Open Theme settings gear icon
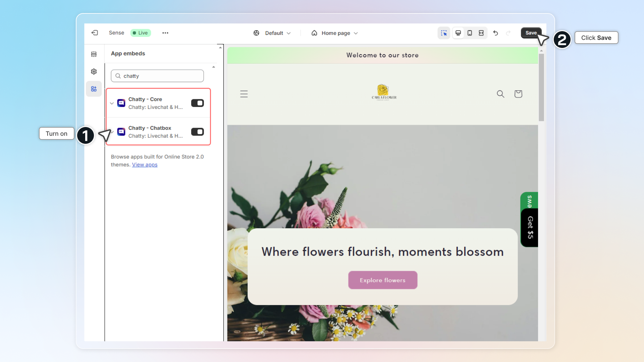Screen dimensions: 644x362 (94, 72)
